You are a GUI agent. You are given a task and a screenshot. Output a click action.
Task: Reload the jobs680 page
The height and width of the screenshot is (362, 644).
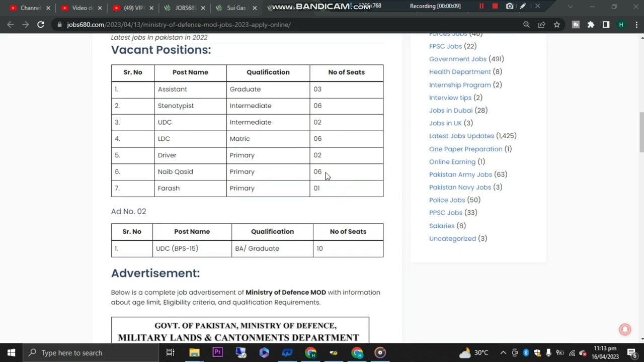(x=41, y=25)
